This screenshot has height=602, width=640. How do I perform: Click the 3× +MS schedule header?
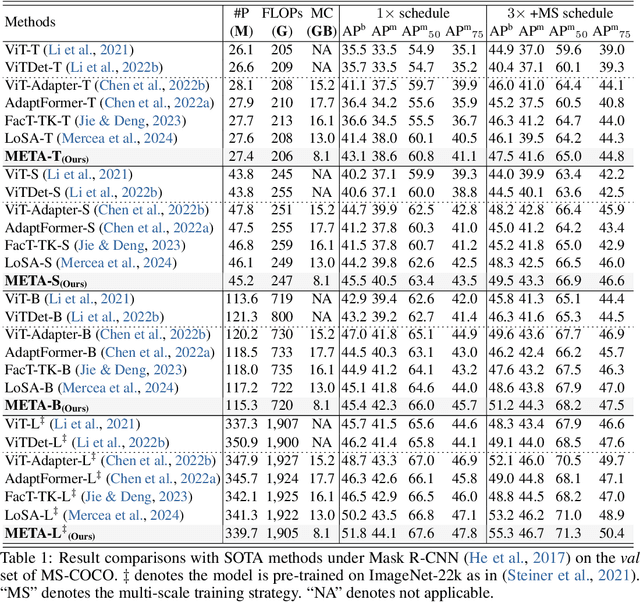pos(563,13)
